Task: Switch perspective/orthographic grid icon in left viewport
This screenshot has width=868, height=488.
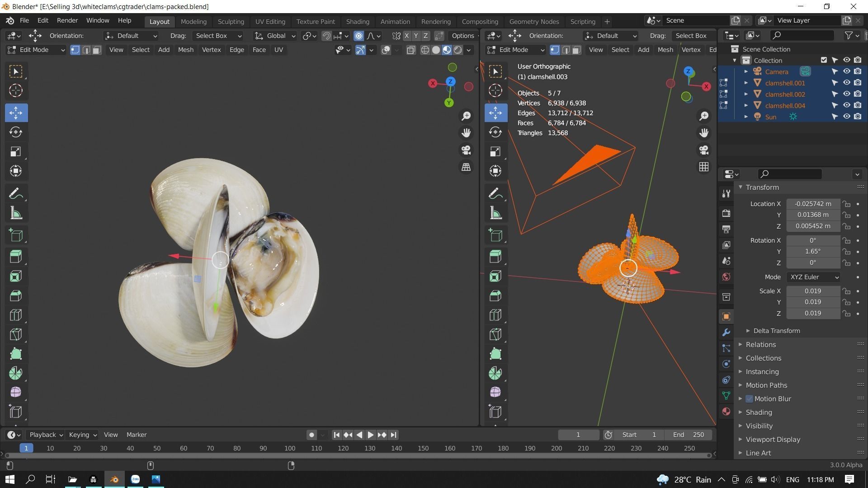Action: point(466,167)
